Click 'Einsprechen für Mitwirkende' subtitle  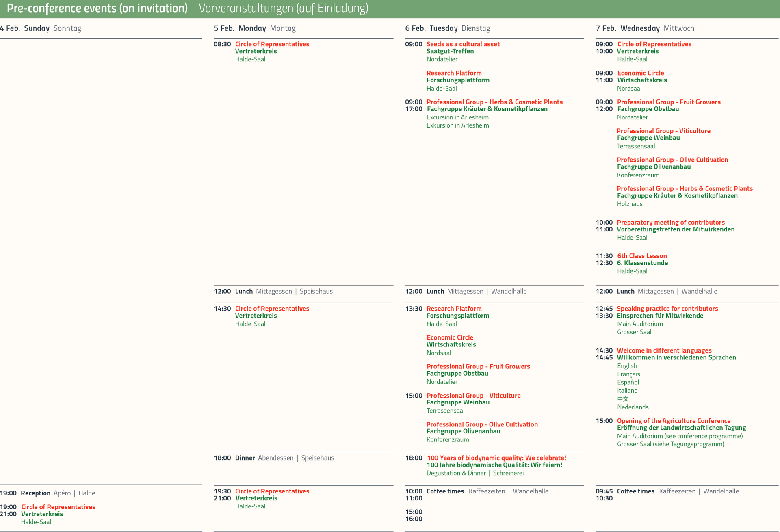660,316
